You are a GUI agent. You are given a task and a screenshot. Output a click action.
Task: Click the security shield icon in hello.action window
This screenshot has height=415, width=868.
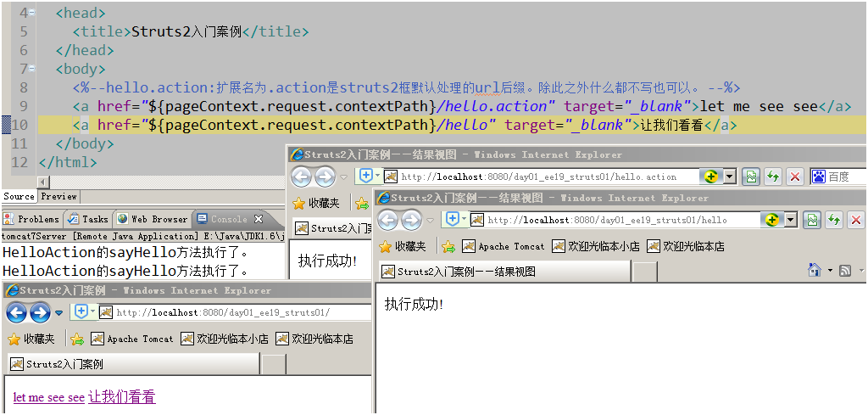click(x=366, y=177)
